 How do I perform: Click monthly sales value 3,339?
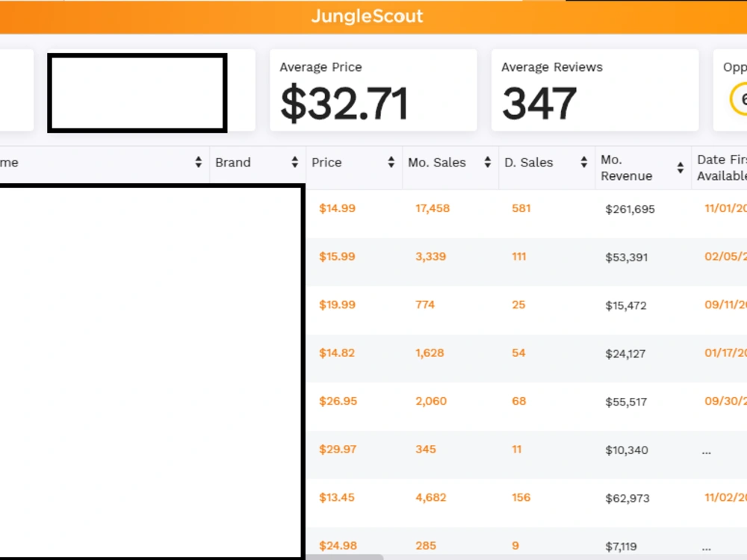(431, 256)
